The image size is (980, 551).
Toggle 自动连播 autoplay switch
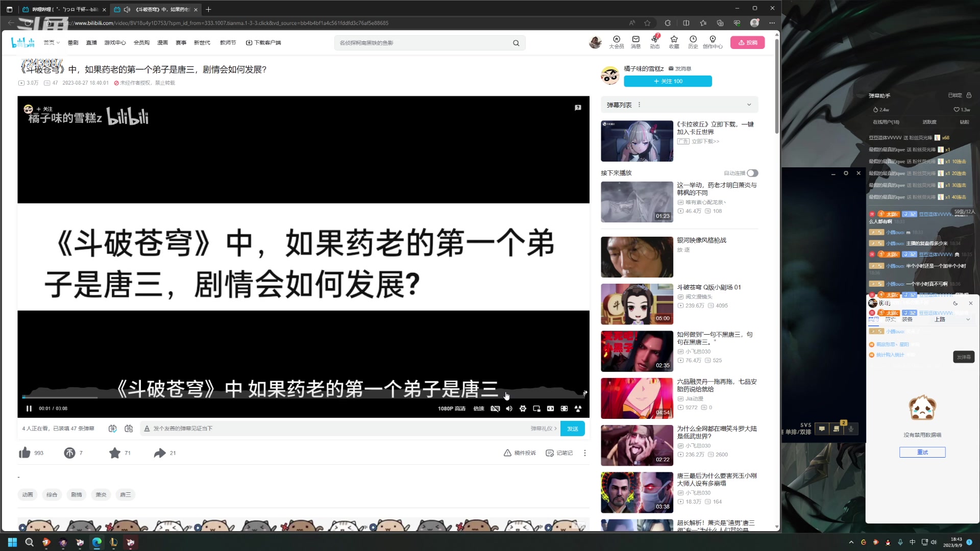752,173
